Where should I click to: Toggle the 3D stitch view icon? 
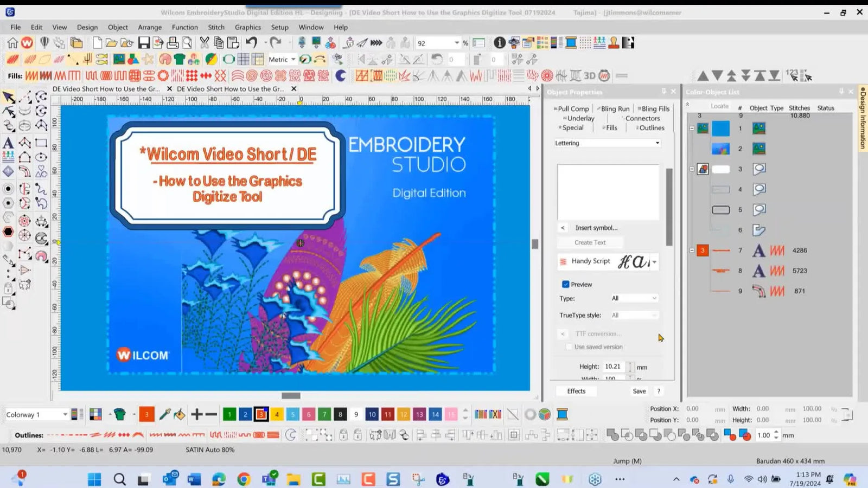[589, 76]
